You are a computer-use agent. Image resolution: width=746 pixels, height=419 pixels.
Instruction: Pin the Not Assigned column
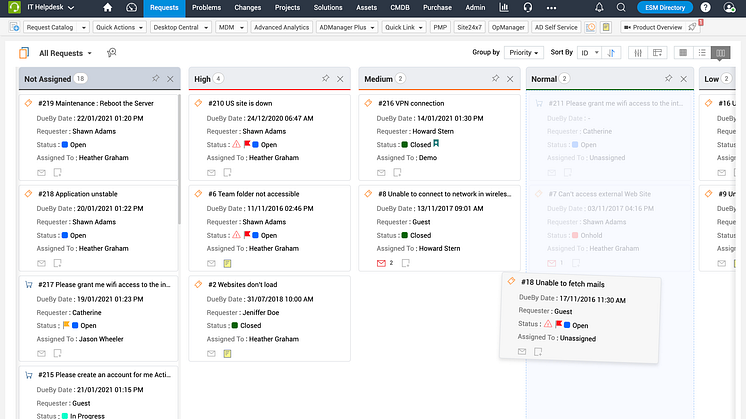155,78
